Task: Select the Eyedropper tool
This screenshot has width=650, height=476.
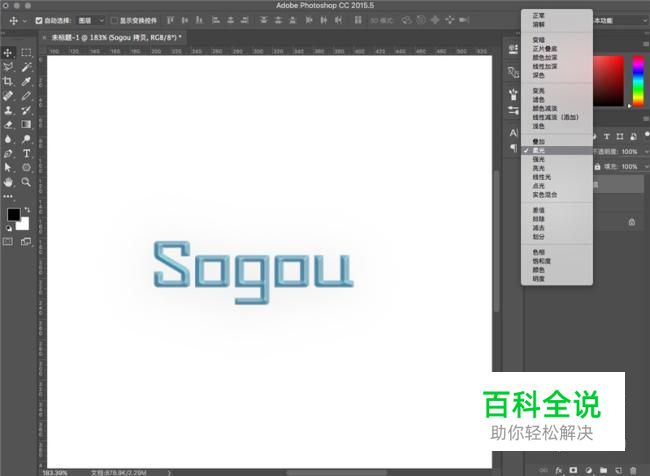Action: 26,81
